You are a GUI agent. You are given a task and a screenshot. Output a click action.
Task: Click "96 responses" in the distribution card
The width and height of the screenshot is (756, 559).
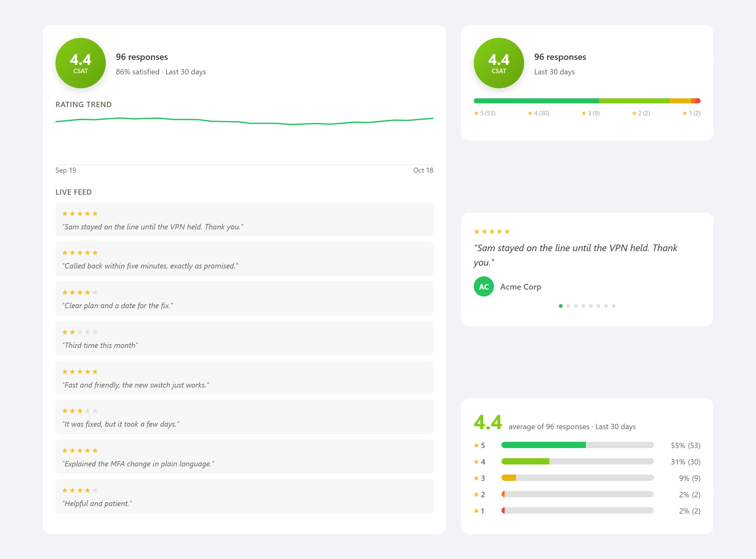pyautogui.click(x=560, y=57)
